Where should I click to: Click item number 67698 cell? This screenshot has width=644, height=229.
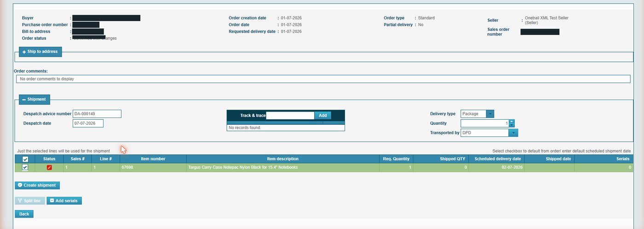point(153,167)
